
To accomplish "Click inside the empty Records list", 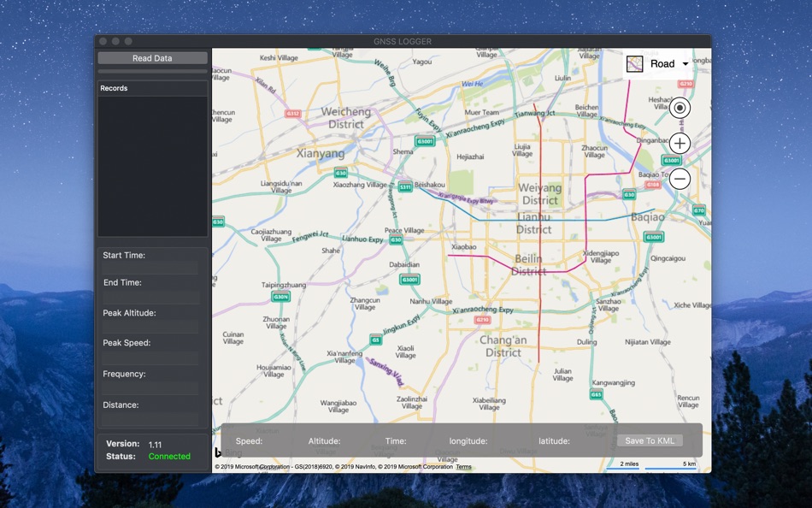I will [x=152, y=165].
